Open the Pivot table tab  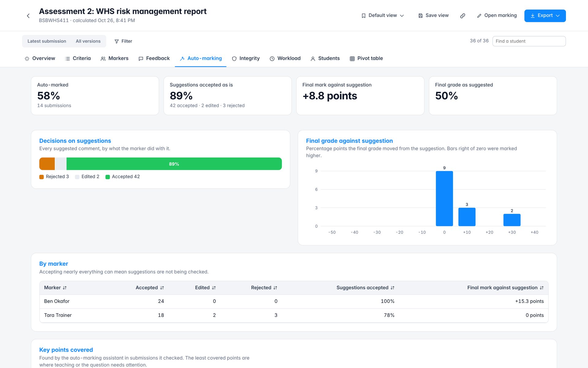[367, 58]
